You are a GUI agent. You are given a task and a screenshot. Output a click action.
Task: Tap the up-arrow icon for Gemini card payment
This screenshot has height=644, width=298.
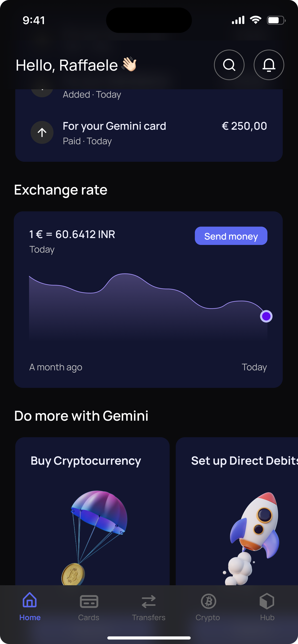coord(42,133)
